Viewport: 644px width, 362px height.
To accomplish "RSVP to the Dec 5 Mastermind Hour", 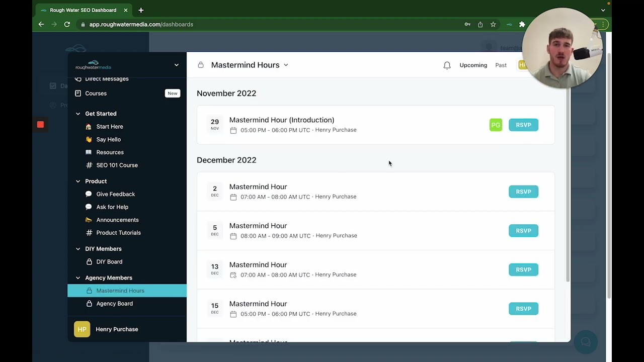I will pyautogui.click(x=523, y=231).
